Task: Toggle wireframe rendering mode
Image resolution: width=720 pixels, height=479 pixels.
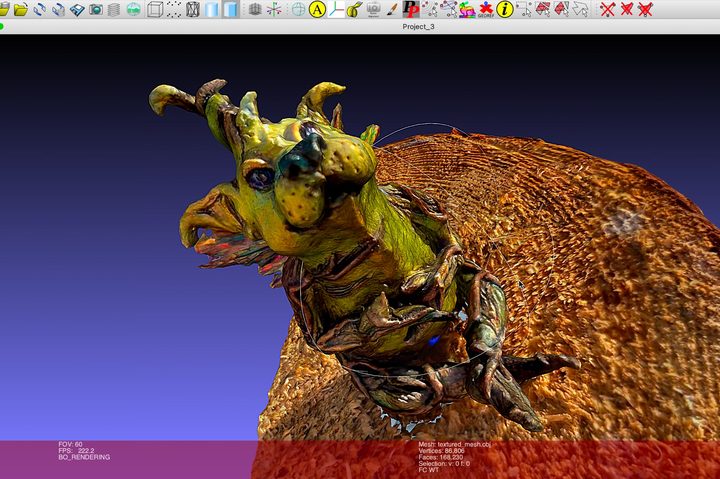Action: [192, 9]
